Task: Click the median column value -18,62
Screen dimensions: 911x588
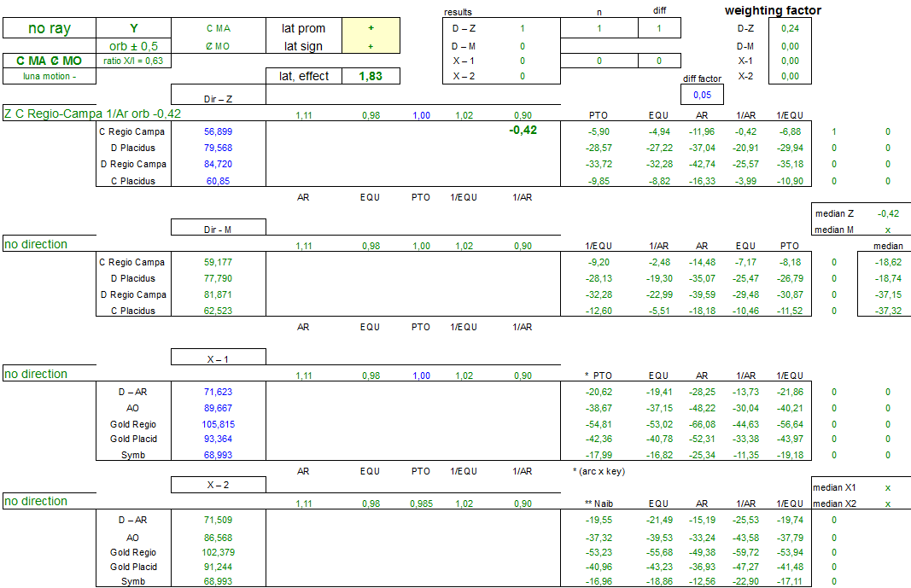Action: 888,262
